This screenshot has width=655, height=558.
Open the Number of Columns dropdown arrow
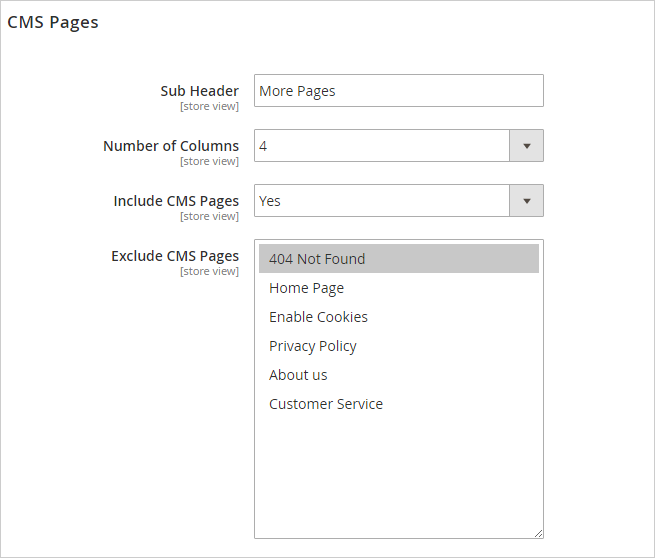(x=527, y=146)
